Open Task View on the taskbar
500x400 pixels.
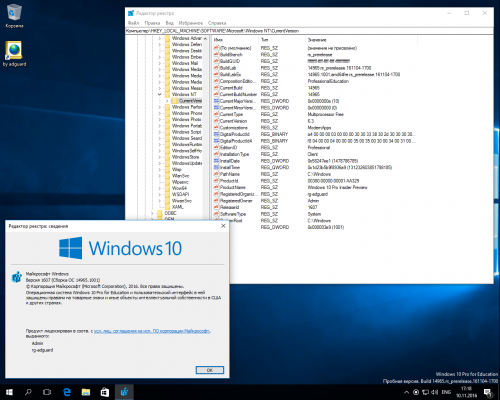coord(47,392)
